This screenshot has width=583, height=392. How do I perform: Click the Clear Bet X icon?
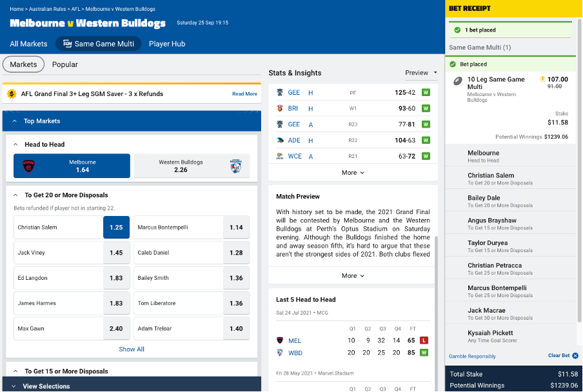tap(575, 356)
